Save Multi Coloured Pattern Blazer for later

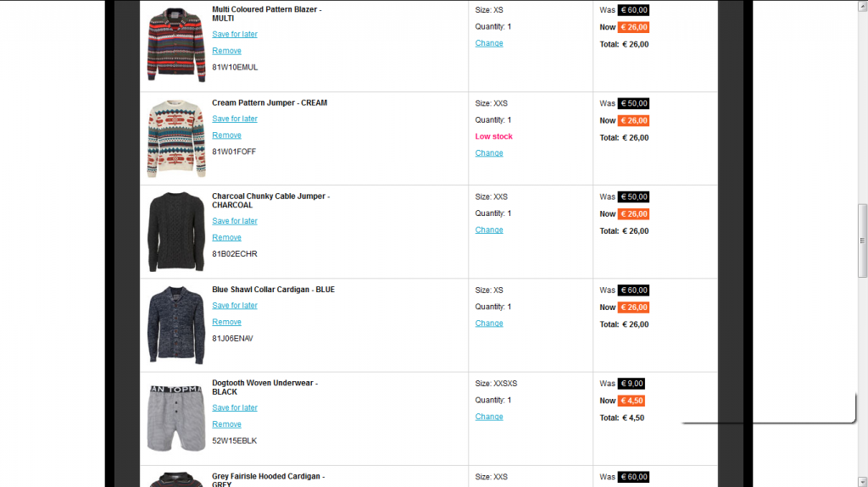tap(235, 35)
